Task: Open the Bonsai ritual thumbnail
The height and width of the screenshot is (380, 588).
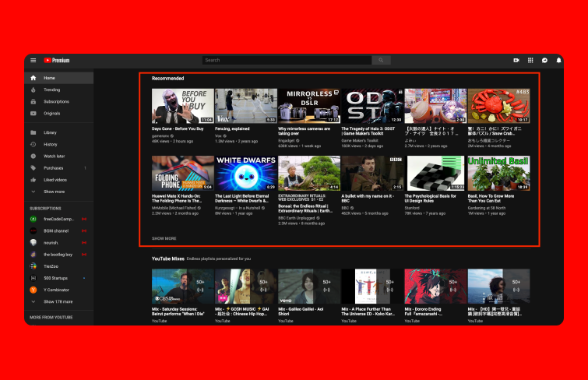Action: [x=309, y=174]
